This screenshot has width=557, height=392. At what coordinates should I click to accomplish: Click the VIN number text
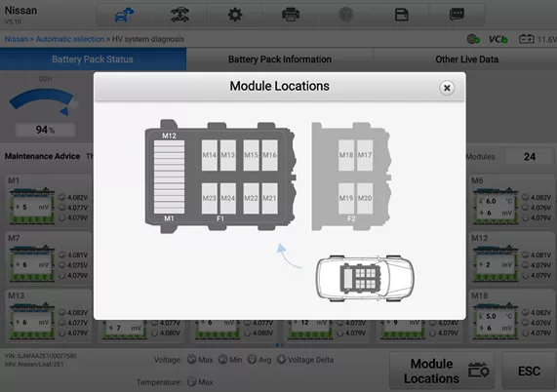(x=41, y=356)
